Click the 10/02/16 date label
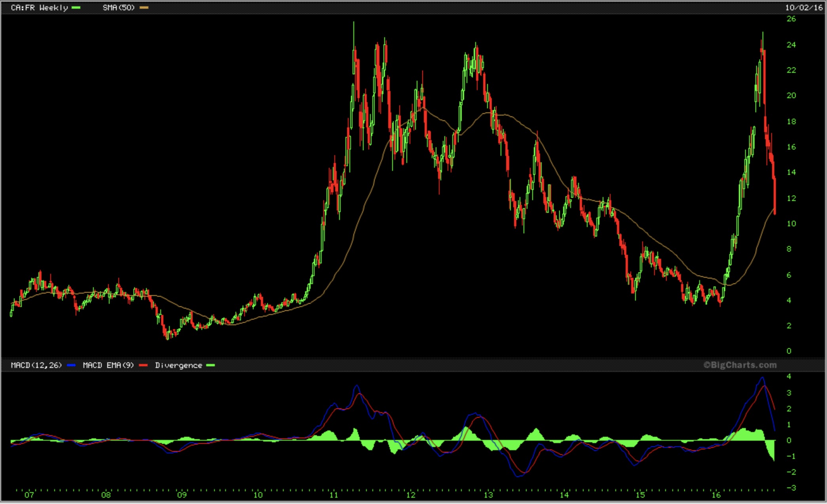Screen dimensions: 827x504 point(804,8)
